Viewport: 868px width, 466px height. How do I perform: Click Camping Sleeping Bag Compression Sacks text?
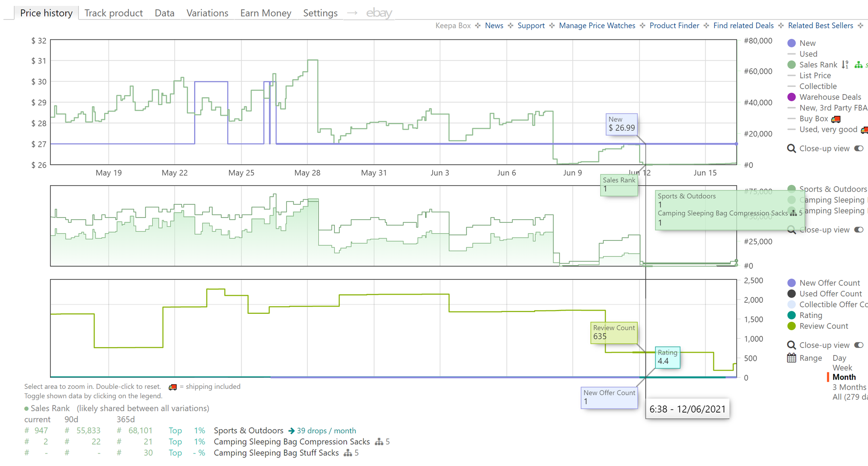click(x=292, y=442)
